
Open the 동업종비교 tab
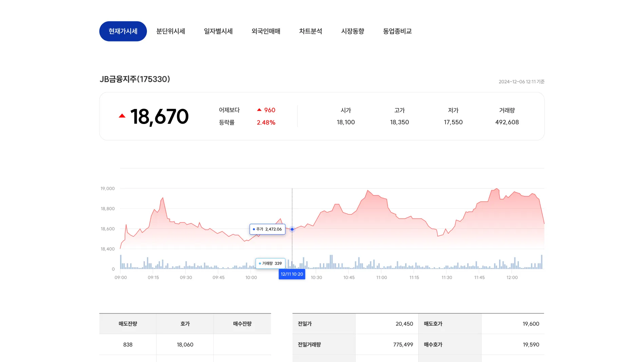coord(397,31)
